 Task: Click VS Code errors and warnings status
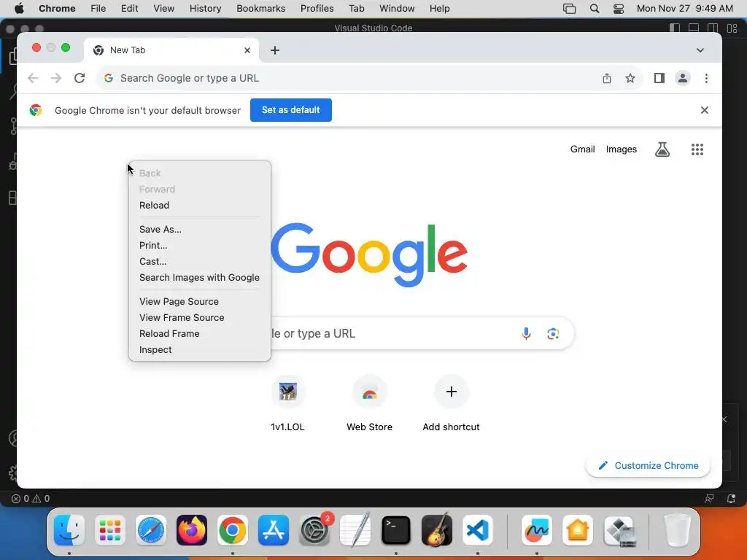[x=31, y=499]
